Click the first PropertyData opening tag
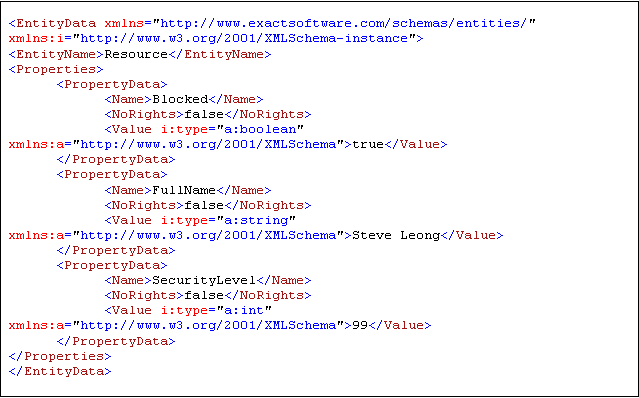This screenshot has height=398, width=639. click(x=112, y=84)
